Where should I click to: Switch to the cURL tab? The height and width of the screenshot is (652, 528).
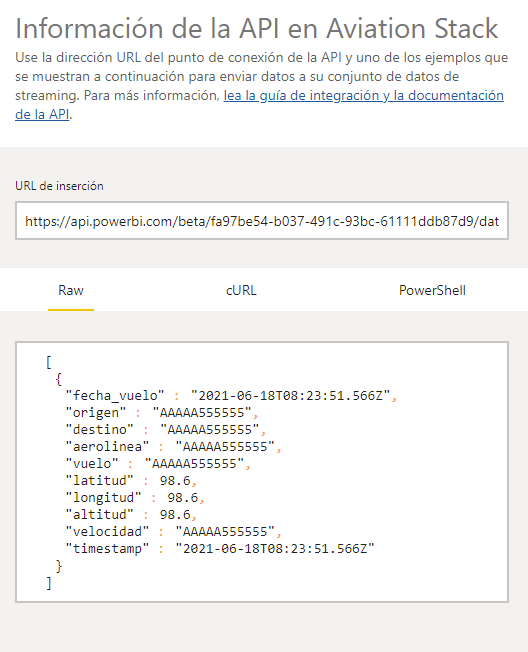(241, 290)
